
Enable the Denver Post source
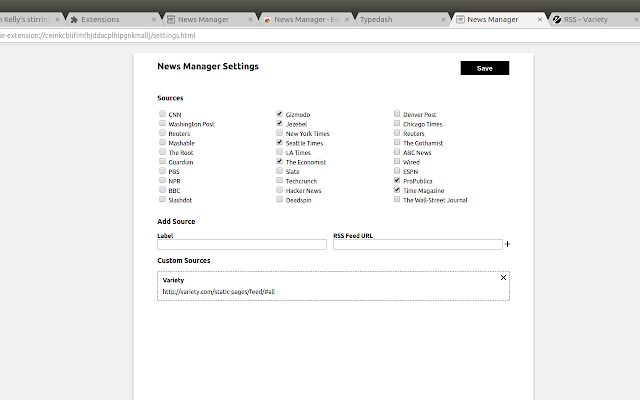point(397,113)
